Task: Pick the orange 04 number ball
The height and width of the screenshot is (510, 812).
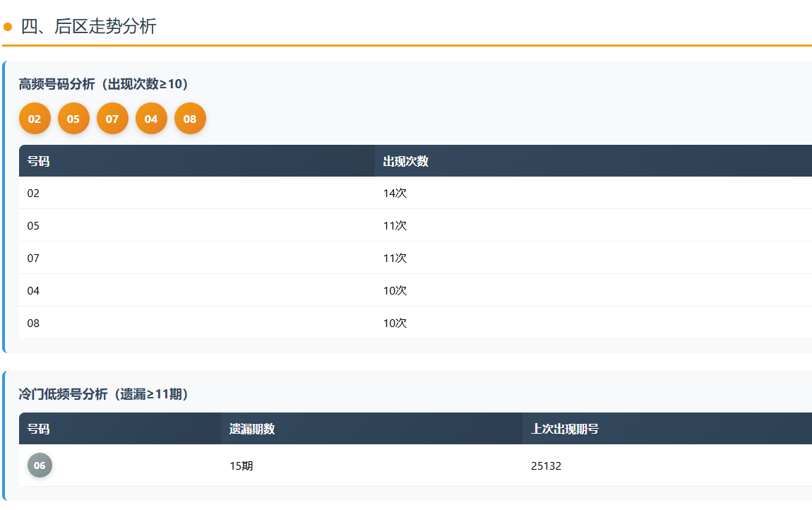Action: [x=151, y=119]
